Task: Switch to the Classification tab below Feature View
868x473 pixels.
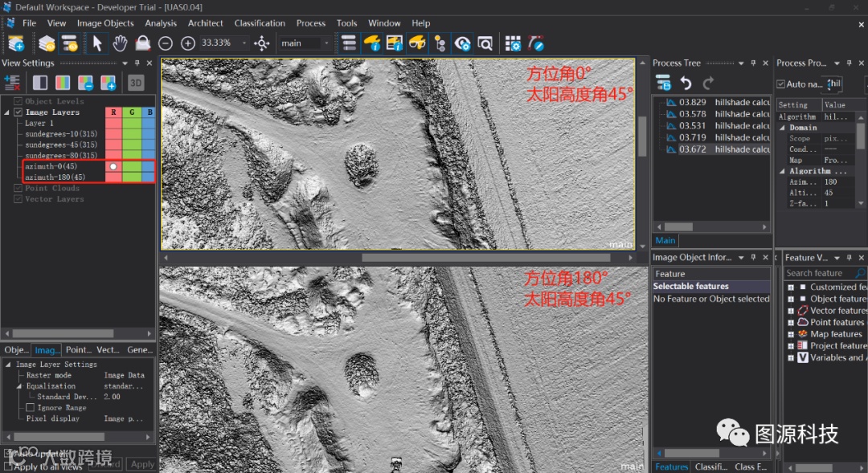Action: (710, 467)
